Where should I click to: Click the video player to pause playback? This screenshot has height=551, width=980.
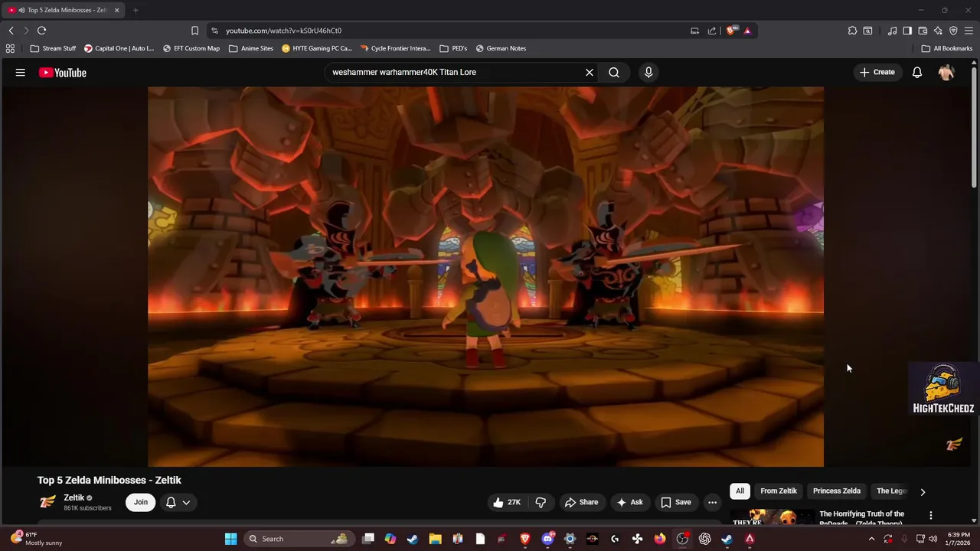(485, 276)
